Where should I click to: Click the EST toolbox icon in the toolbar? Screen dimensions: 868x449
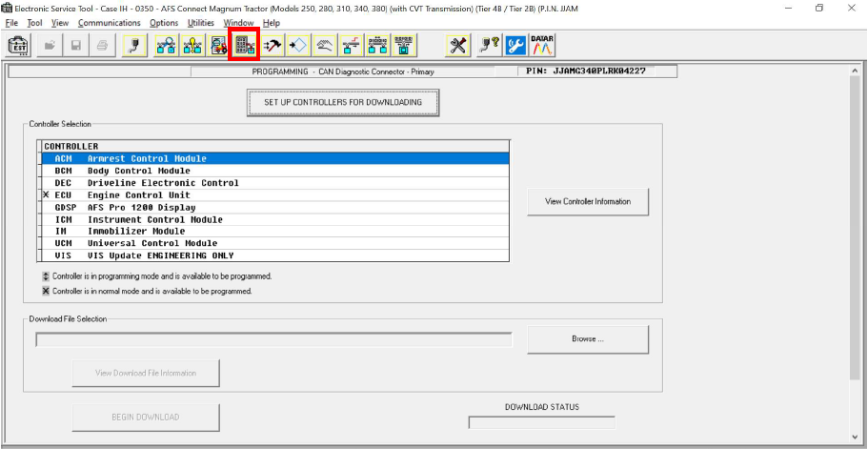pyautogui.click(x=19, y=46)
